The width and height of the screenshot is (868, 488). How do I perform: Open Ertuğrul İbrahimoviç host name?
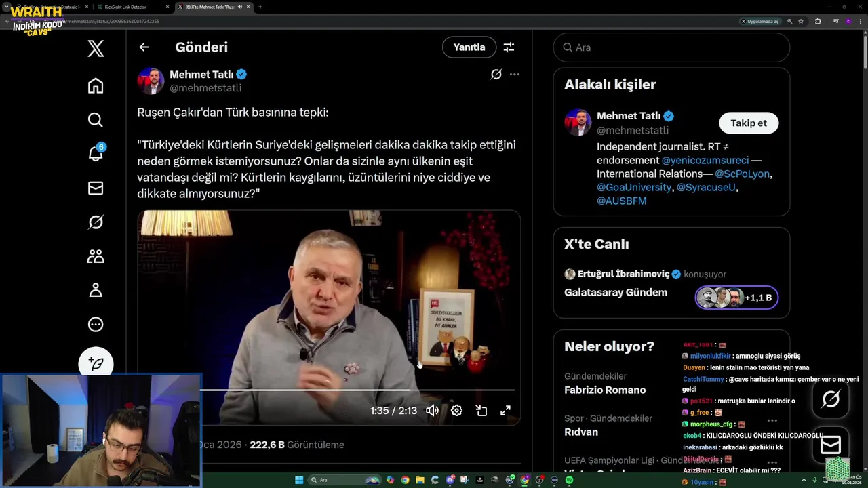click(623, 274)
